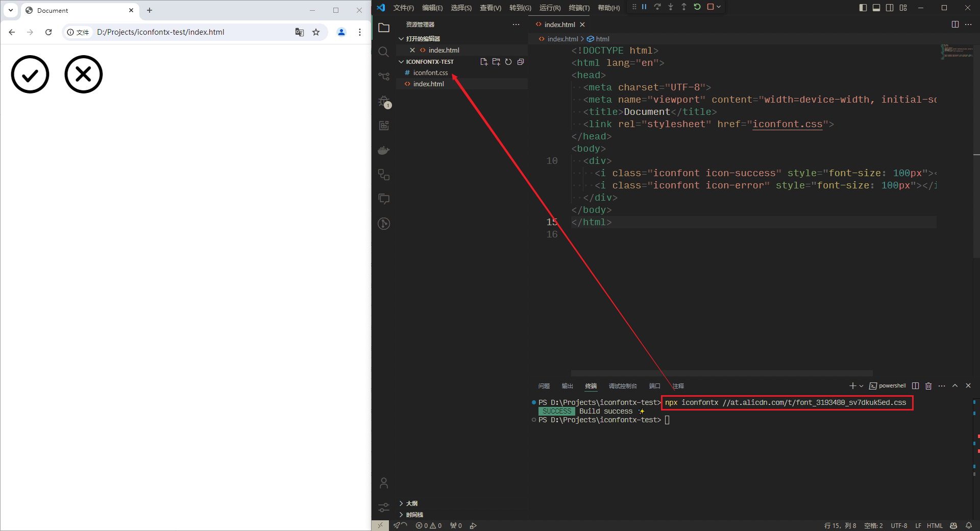Open the 终端(T) menu
Screen dimensions: 980x531
579,8
